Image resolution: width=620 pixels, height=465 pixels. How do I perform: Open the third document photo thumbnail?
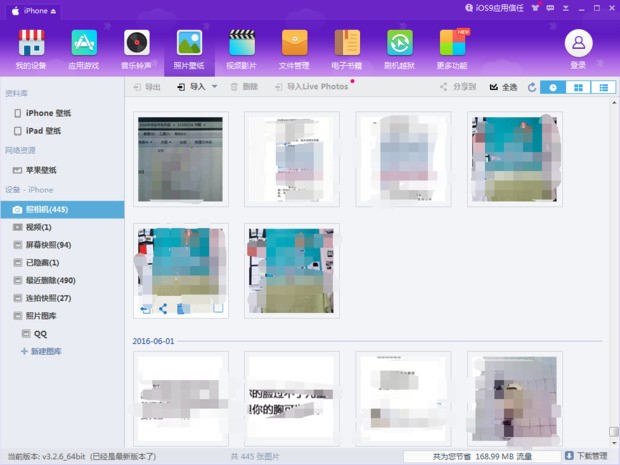coord(403,159)
